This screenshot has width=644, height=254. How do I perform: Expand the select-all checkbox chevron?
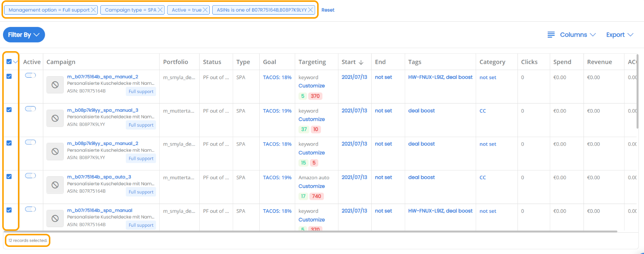click(x=15, y=62)
